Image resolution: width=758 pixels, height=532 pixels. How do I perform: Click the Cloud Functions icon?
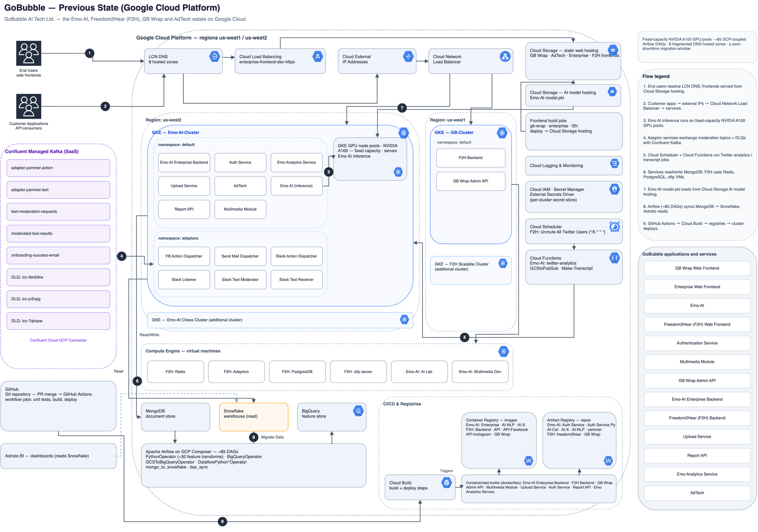614,258
